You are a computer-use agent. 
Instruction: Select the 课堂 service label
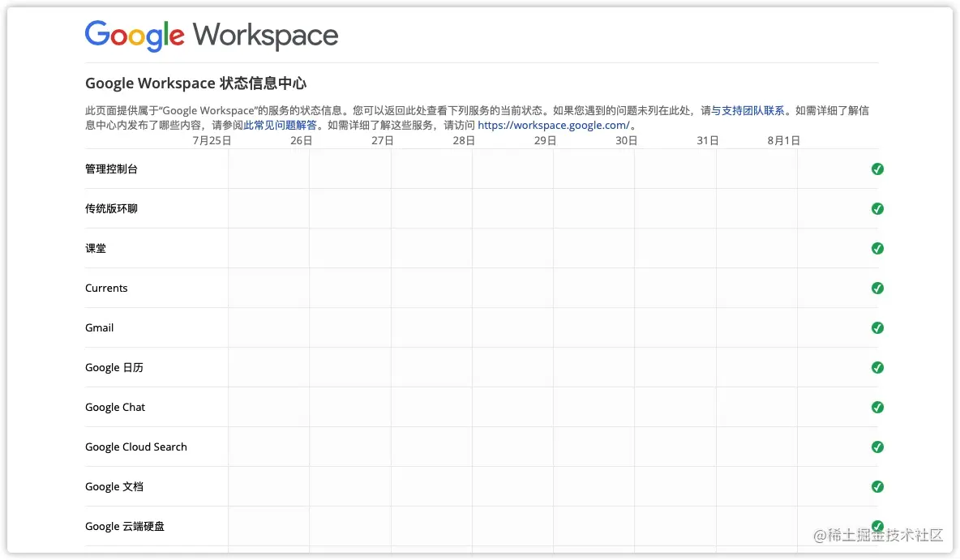coord(96,249)
